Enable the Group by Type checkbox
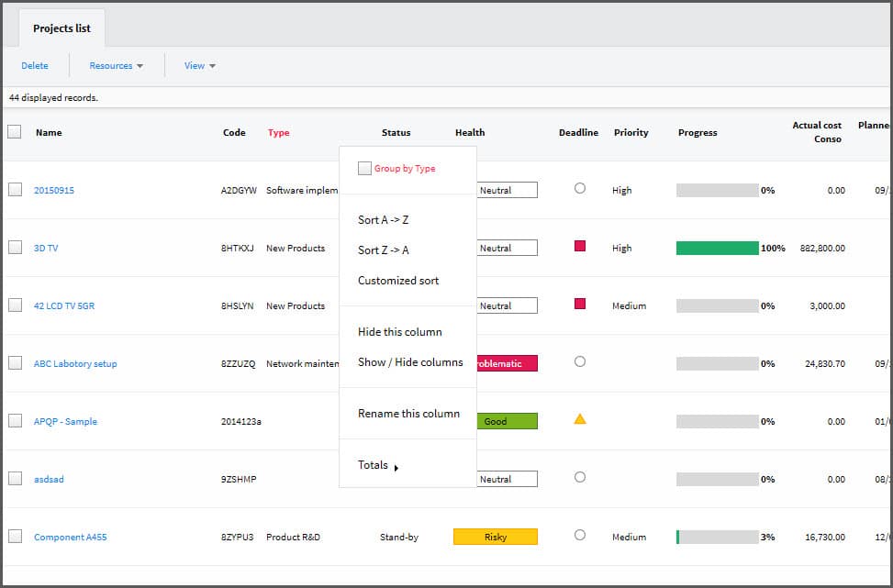893x588 pixels. [x=364, y=169]
